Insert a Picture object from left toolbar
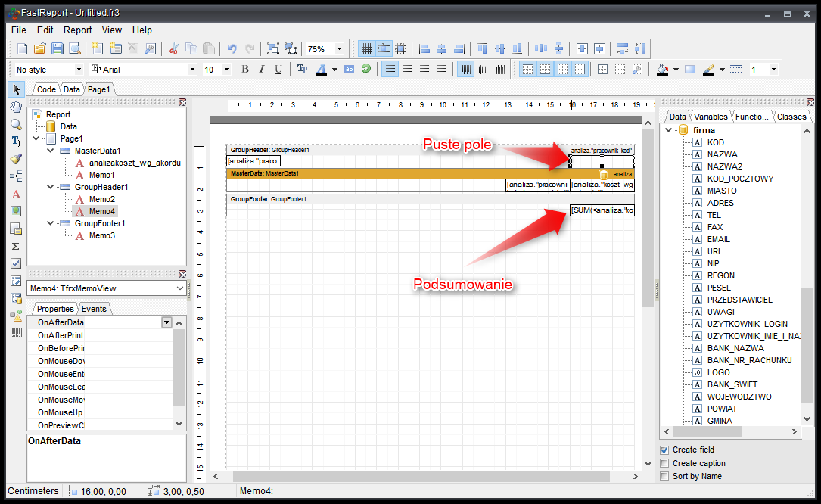This screenshot has height=504, width=821. [x=16, y=211]
